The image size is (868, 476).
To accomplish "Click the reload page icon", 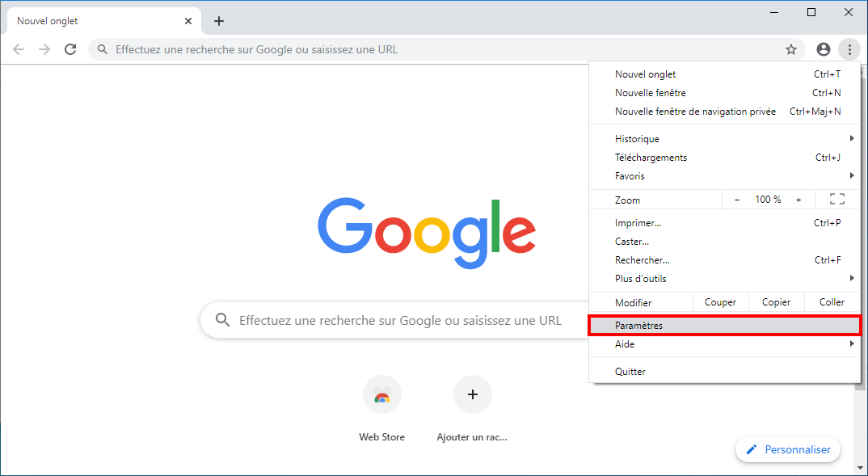I will coord(70,49).
